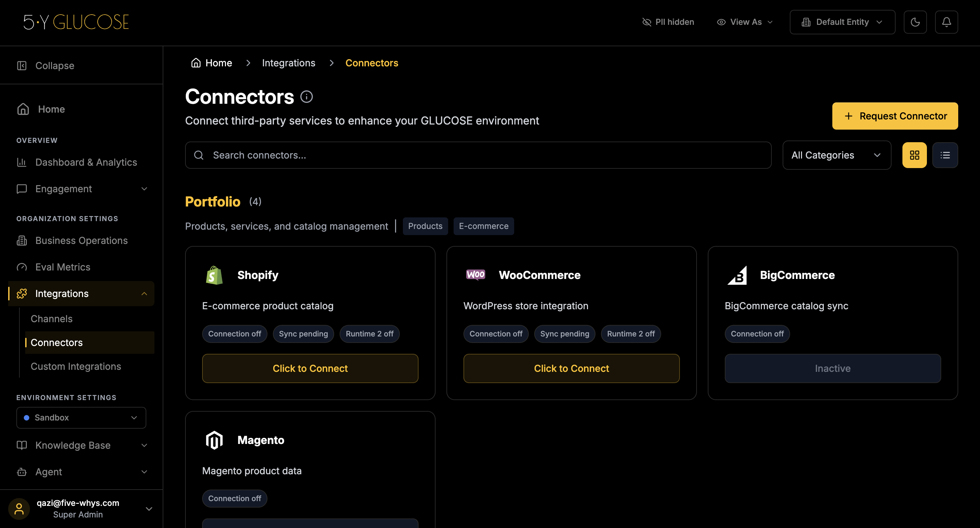Click the Home breadcrumb house icon
Screen dimensions: 980x528
196,63
